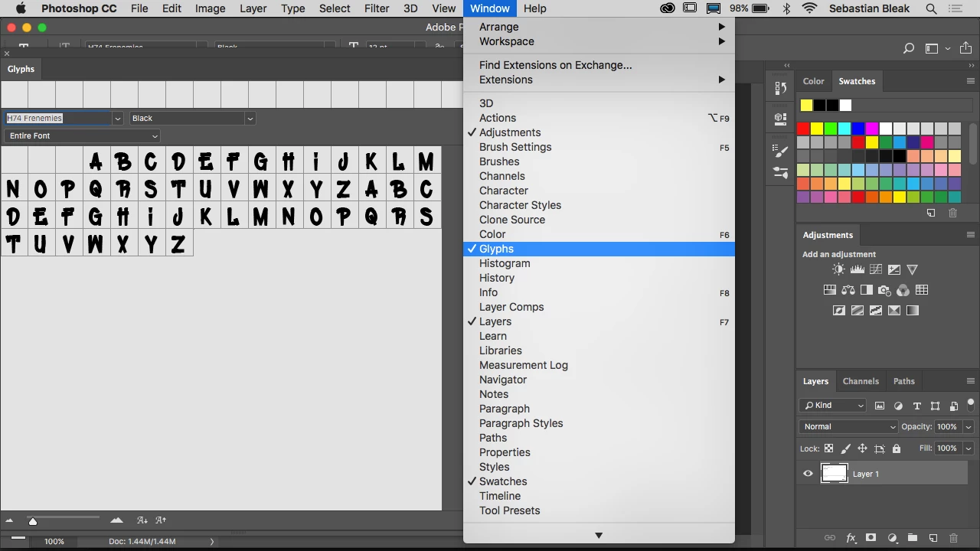Viewport: 980px width, 551px height.
Task: Expand the Opacity slider dropdown
Action: (969, 426)
